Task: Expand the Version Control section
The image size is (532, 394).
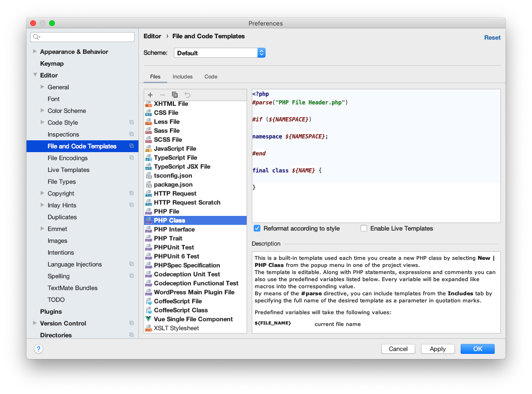Action: click(x=34, y=323)
